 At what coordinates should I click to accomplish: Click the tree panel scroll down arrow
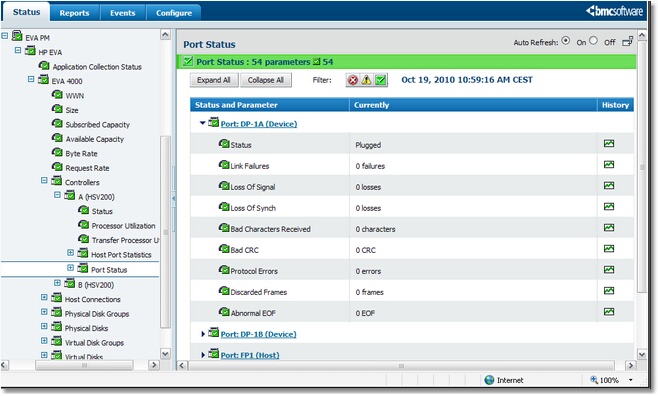165,354
